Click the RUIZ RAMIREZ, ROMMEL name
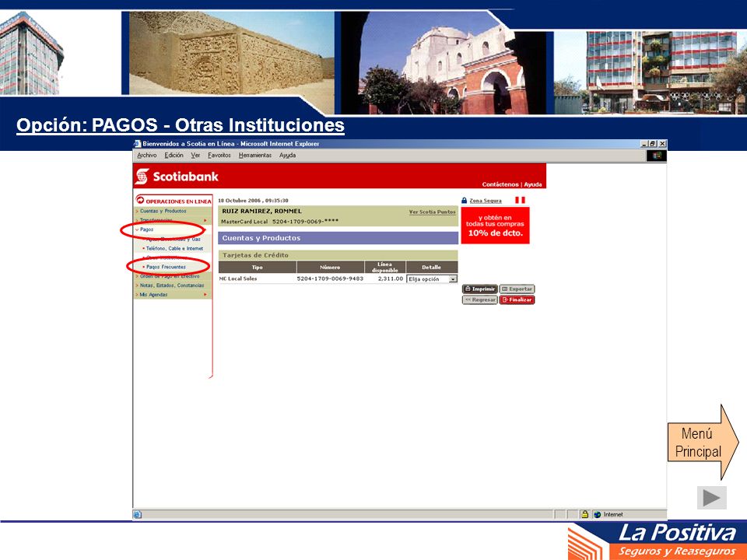Screen dimensions: 747x560 pos(261,211)
